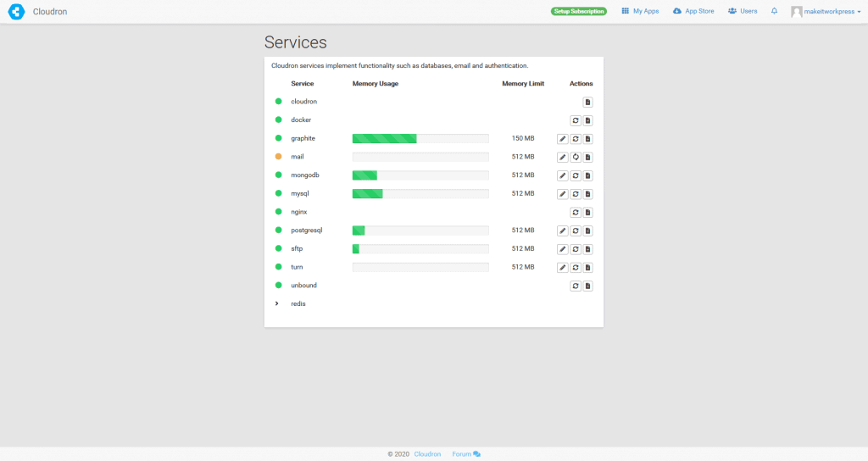The image size is (868, 461).
Task: Click the Services page heading
Action: 296,42
